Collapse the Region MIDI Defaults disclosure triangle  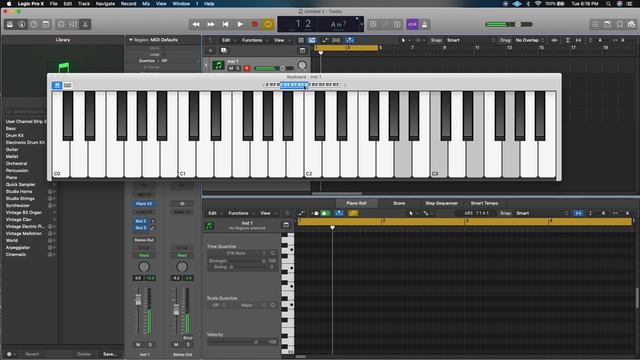pyautogui.click(x=131, y=40)
